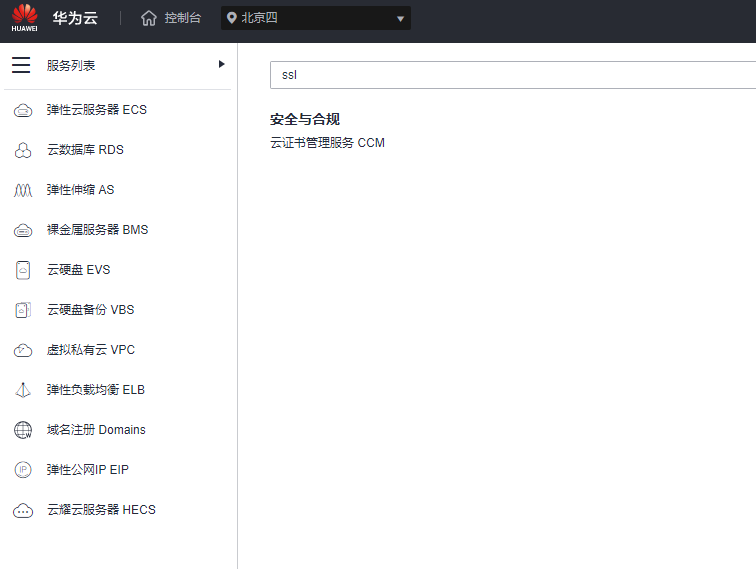Open 弹性云服务器 ECS
The height and width of the screenshot is (569, 756).
point(96,110)
